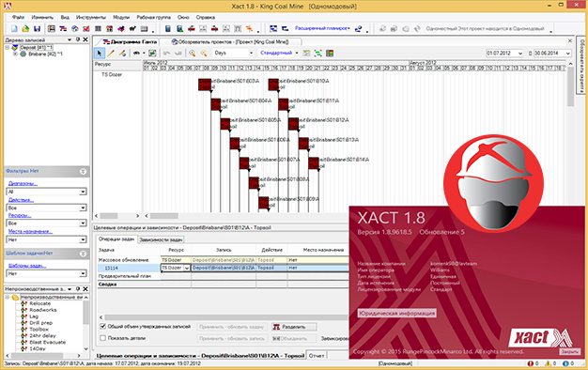The width and height of the screenshot is (588, 370).
Task: Open the Справка menu
Action: (x=206, y=17)
